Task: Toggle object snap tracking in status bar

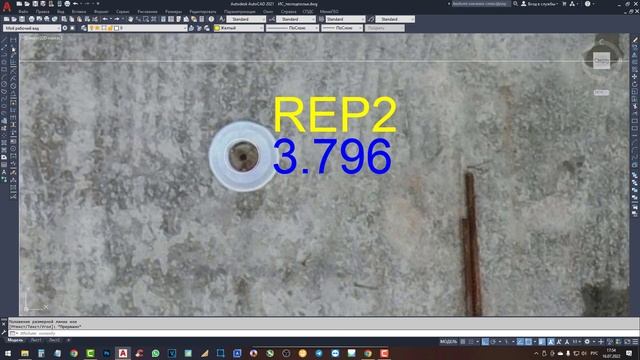Action: coord(520,342)
